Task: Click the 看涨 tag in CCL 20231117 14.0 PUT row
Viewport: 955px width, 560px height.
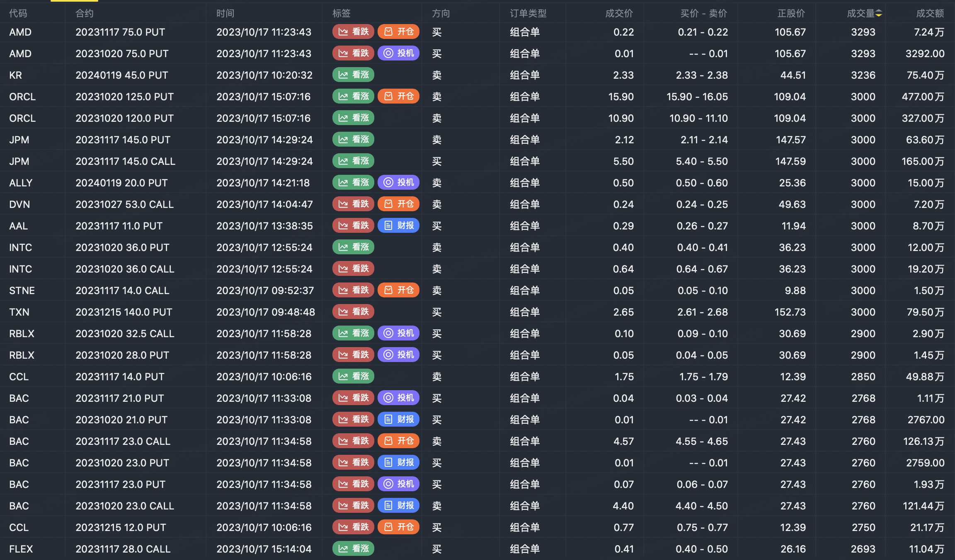Action: click(x=354, y=377)
